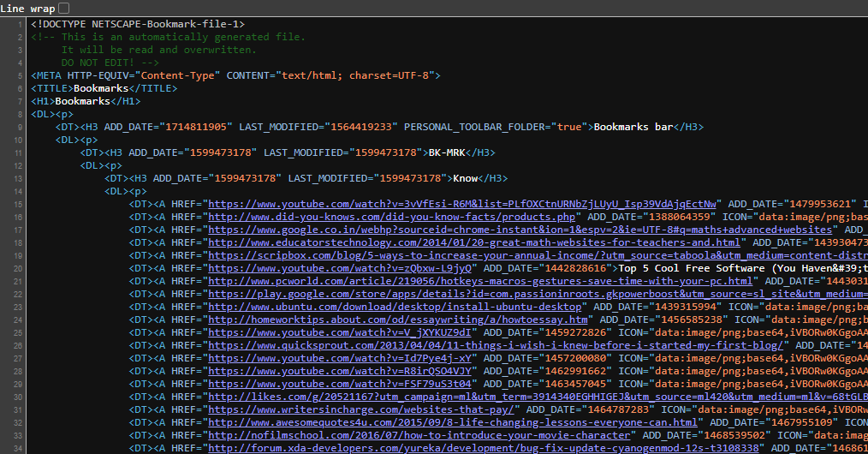
Task: Open the likes.com g/20521167 link
Action: [x=538, y=397]
